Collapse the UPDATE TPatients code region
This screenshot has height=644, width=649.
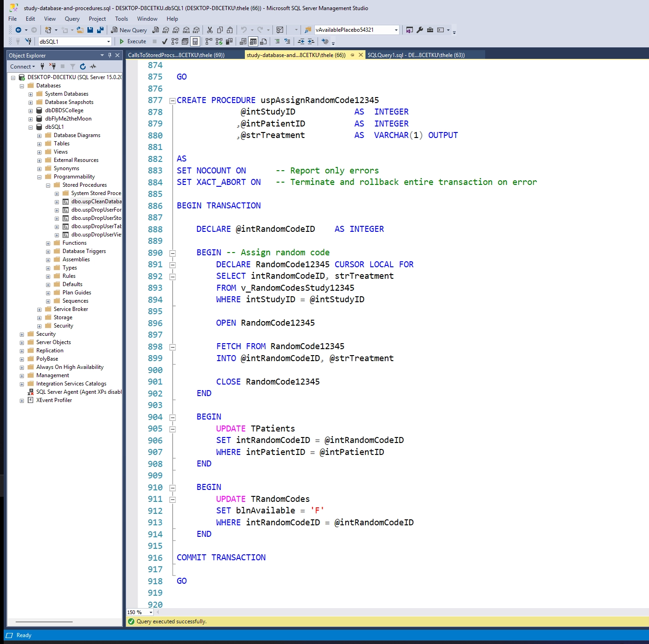(173, 429)
